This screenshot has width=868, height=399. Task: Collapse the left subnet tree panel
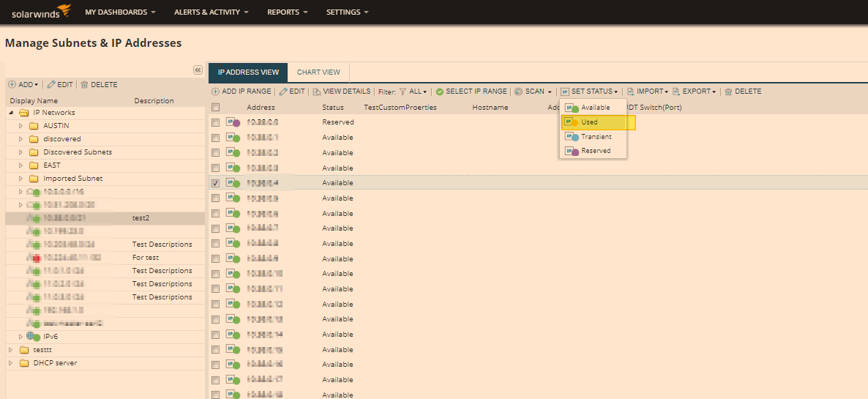point(198,70)
